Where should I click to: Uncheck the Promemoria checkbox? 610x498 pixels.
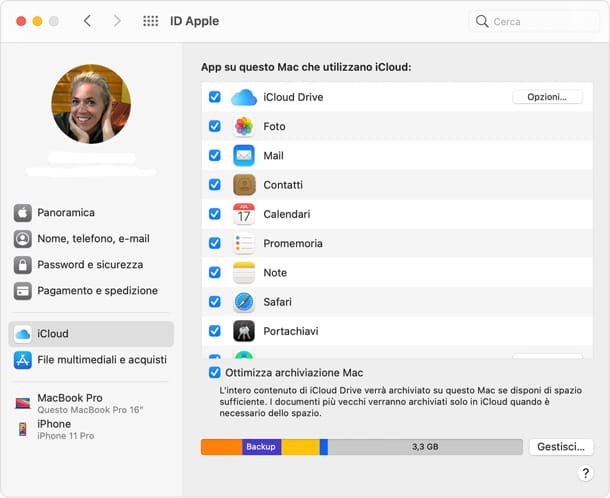(215, 243)
